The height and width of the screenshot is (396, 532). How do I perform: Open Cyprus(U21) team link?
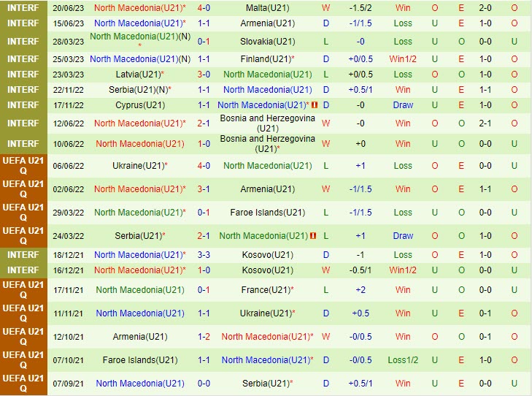pos(140,105)
